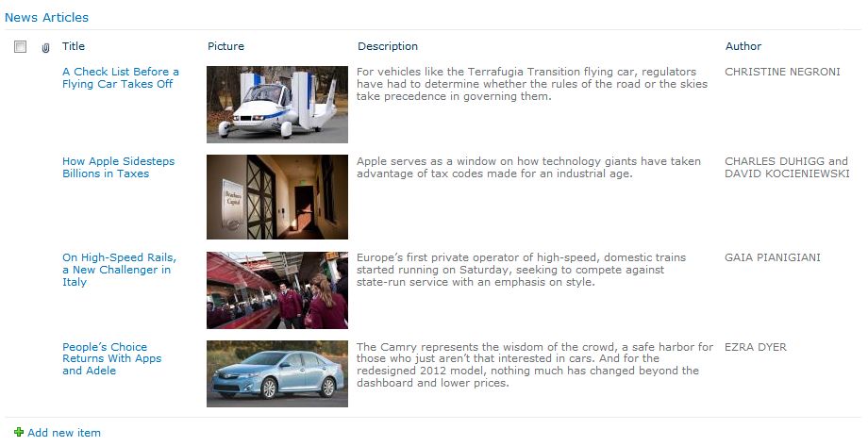The height and width of the screenshot is (446, 868).
Task: Select the CHRISTINE NEGRONI author cell
Action: coord(782,72)
